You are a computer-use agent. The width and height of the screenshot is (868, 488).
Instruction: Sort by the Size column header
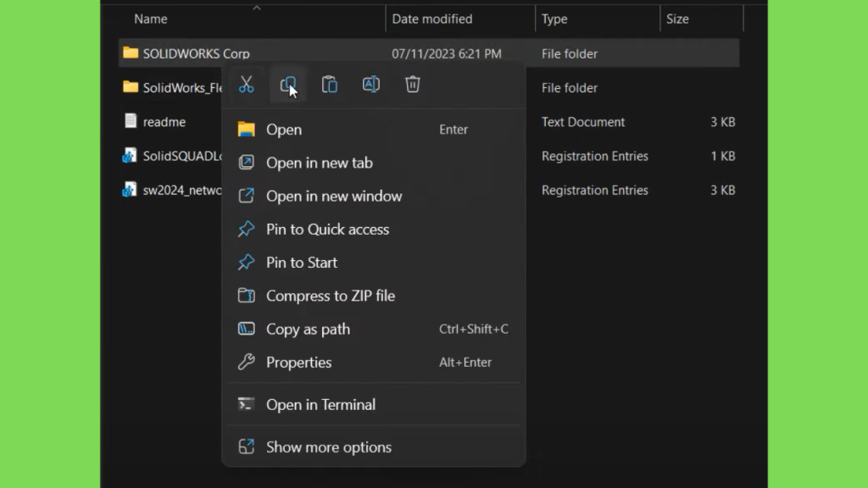tap(677, 19)
